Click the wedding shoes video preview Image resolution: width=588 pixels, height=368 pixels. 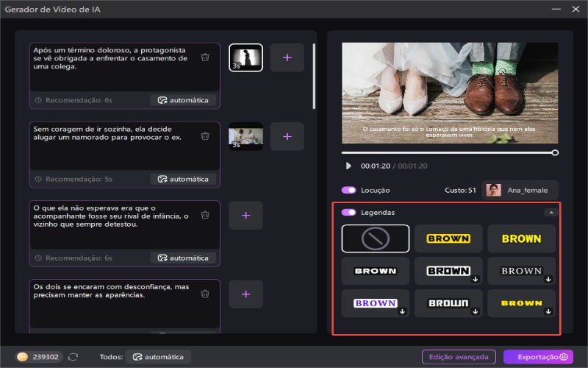click(x=450, y=93)
